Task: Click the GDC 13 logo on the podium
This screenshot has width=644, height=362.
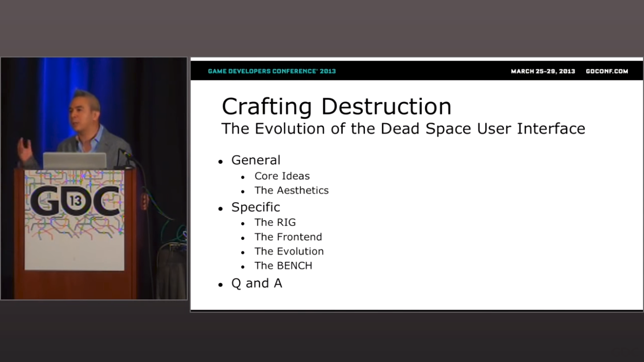Action: (75, 202)
